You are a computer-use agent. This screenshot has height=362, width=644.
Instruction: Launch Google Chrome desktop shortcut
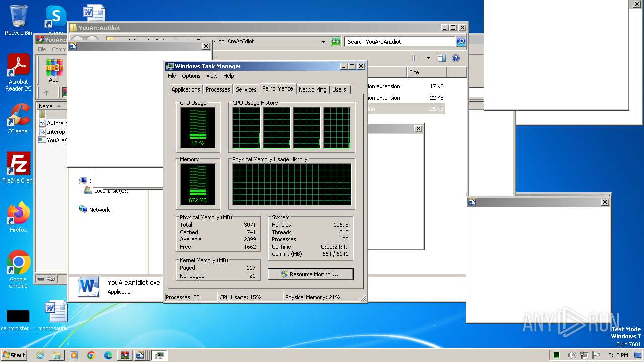tap(18, 269)
